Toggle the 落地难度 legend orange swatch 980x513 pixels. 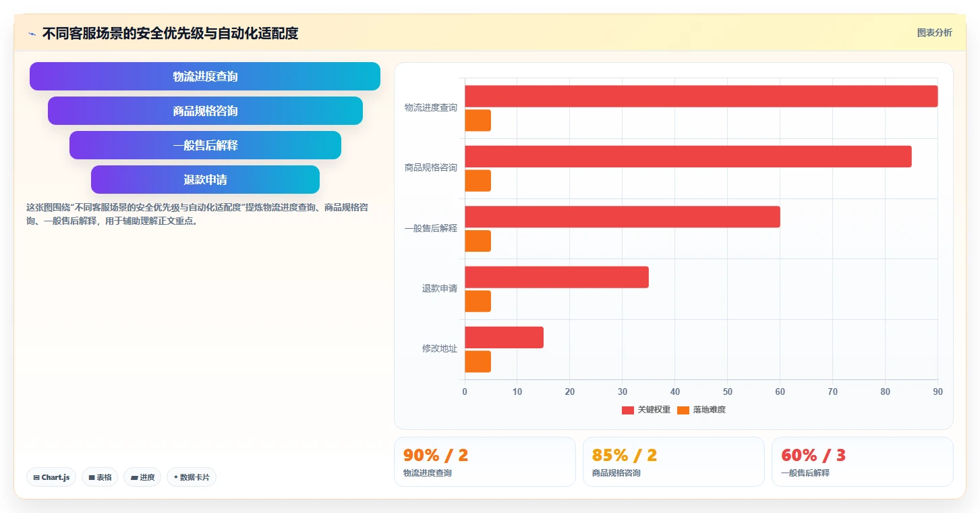[683, 410]
